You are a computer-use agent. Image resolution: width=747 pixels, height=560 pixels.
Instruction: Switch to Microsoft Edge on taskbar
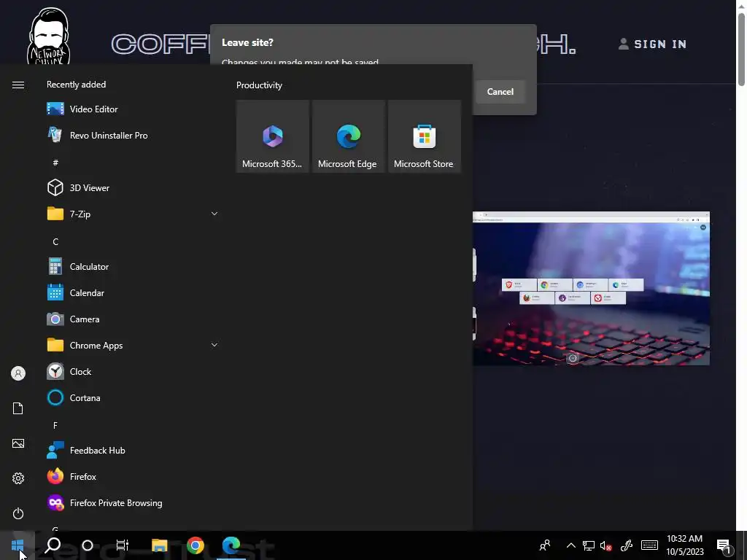(x=231, y=545)
